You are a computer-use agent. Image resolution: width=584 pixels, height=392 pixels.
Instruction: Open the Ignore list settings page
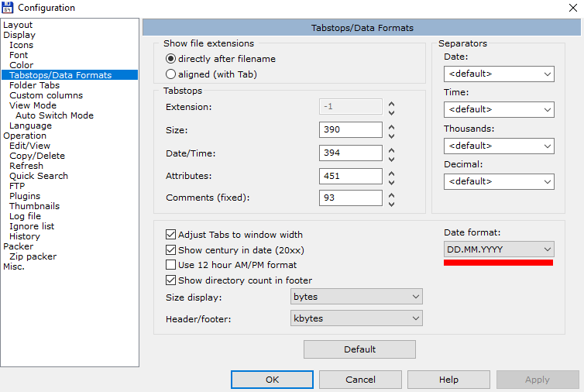coord(32,226)
